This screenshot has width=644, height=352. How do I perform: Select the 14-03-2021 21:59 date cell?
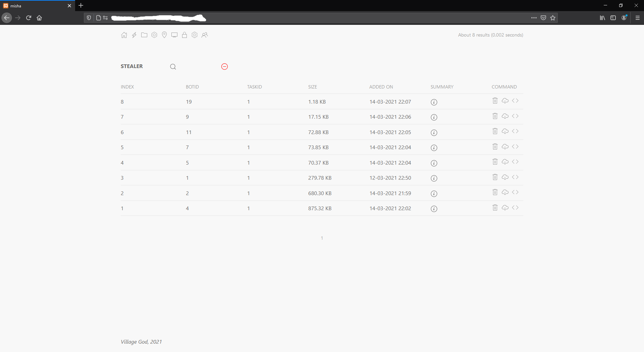point(390,193)
